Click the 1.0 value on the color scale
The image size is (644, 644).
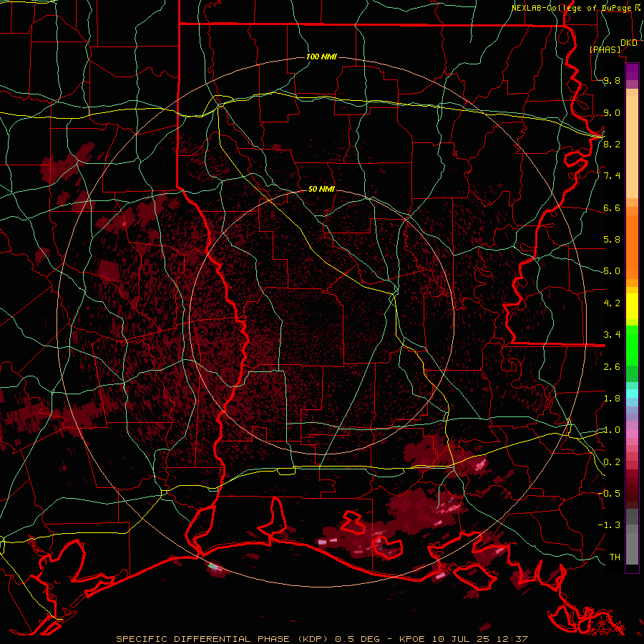tap(612, 430)
